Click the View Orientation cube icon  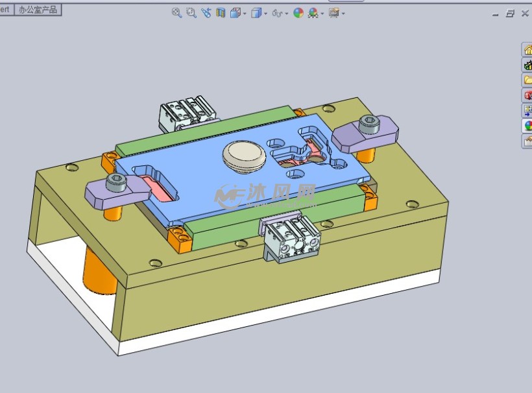235,13
